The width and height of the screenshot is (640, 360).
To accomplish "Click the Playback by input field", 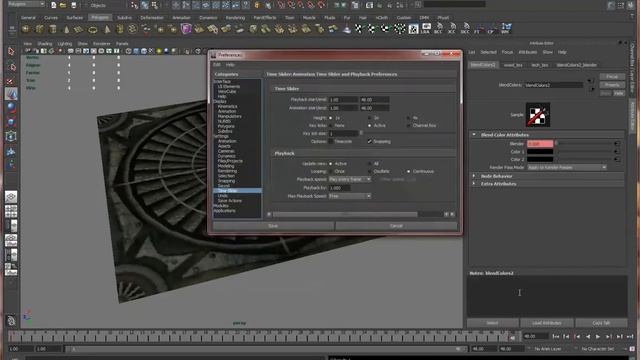I will click(339, 188).
